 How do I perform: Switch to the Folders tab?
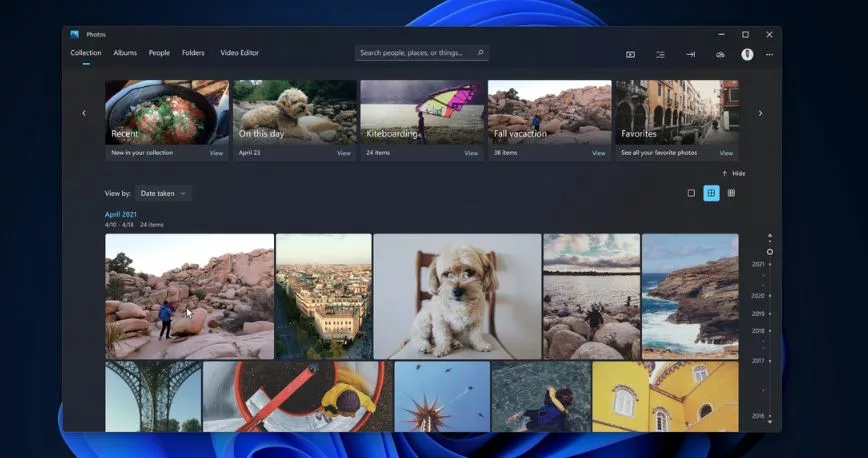(x=193, y=53)
